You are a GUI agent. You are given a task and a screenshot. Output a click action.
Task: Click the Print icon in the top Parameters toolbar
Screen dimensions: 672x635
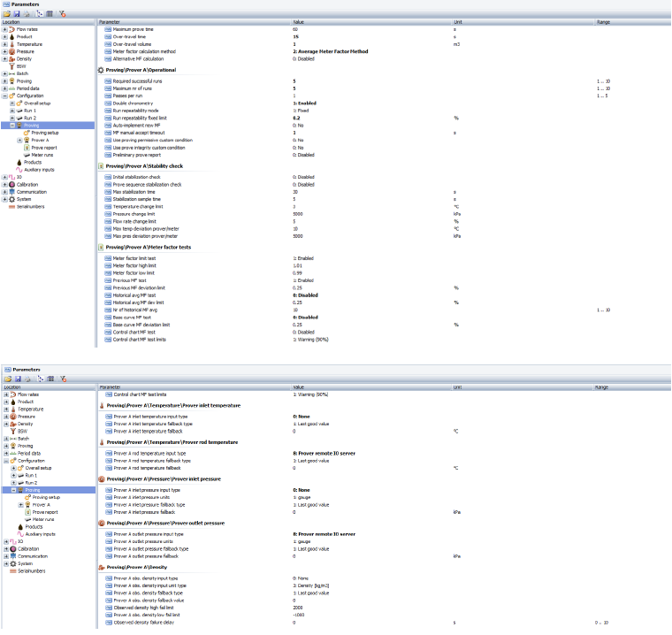tap(27, 14)
